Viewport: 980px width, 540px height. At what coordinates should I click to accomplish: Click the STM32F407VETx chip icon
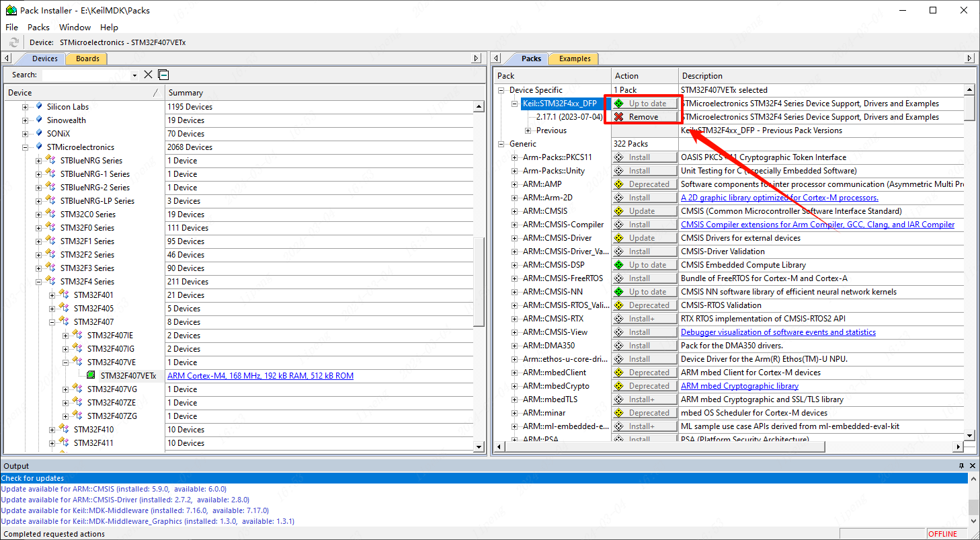91,376
